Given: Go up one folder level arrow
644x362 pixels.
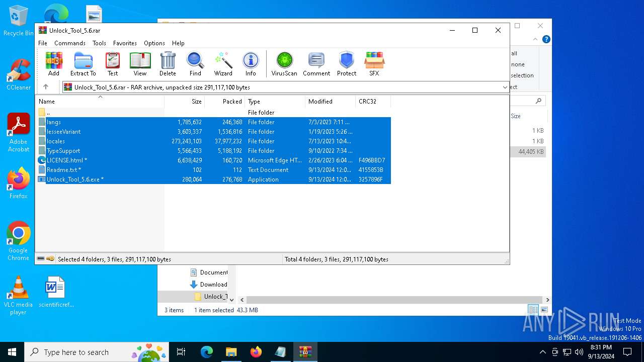Looking at the screenshot, I should pyautogui.click(x=46, y=87).
